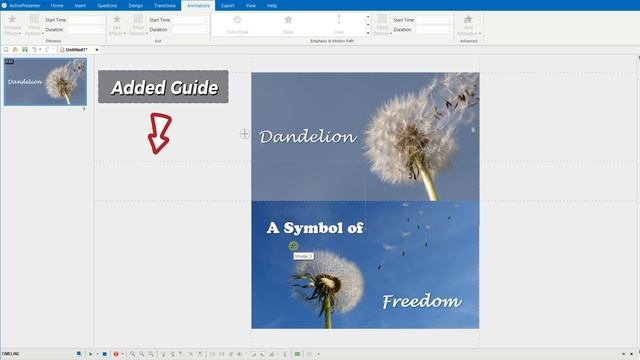Screen dimensions: 640x360
Task: Open the Undo history dropdown arrow
Action: coord(40,50)
